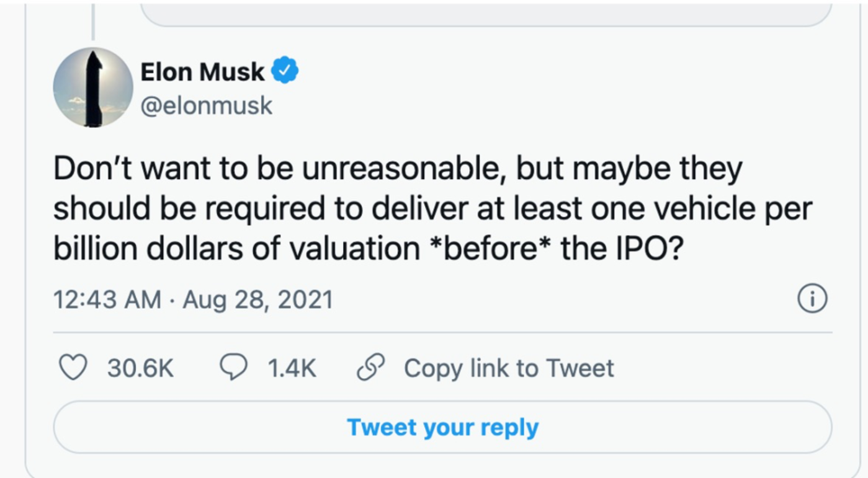Click the reply speech bubble icon

pos(233,368)
